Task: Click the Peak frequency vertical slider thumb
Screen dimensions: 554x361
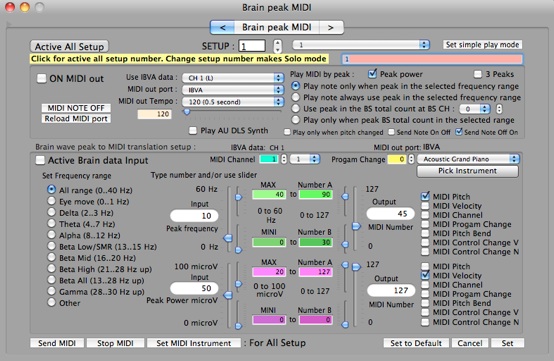Action: coord(228,238)
